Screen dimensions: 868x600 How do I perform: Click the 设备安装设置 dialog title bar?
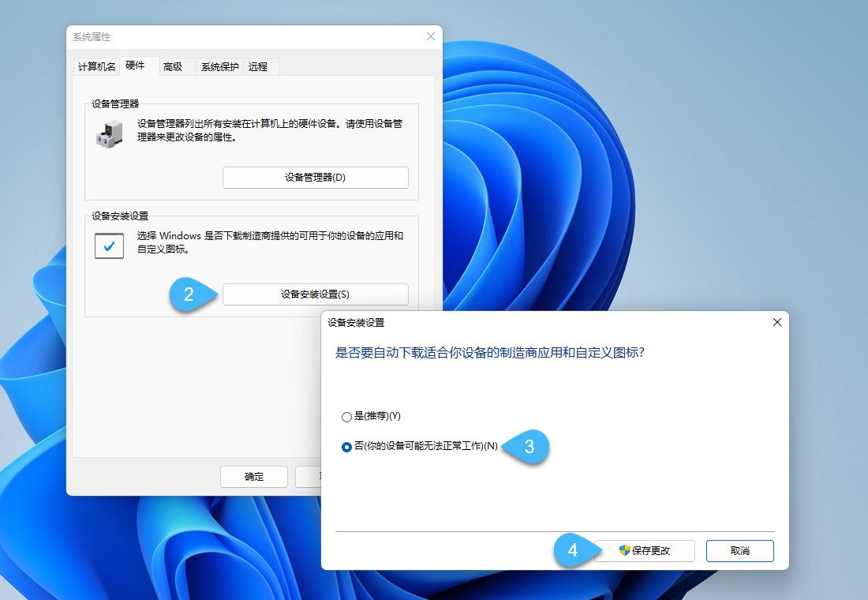click(473, 322)
